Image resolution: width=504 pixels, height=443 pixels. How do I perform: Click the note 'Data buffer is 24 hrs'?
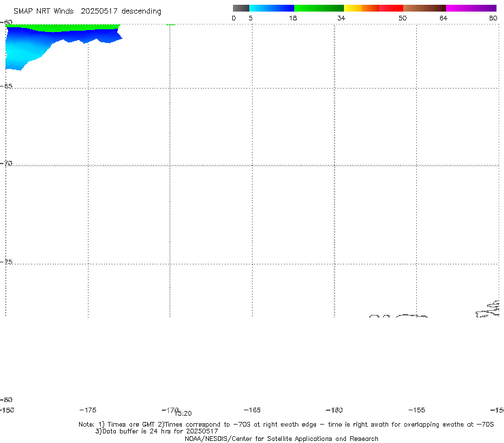(157, 431)
